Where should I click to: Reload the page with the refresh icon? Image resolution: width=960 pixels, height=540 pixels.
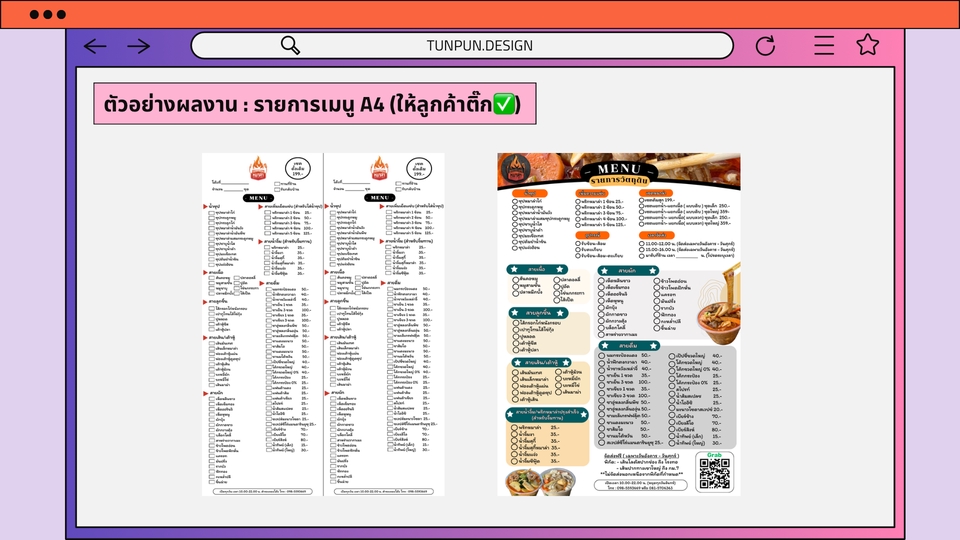coord(765,45)
